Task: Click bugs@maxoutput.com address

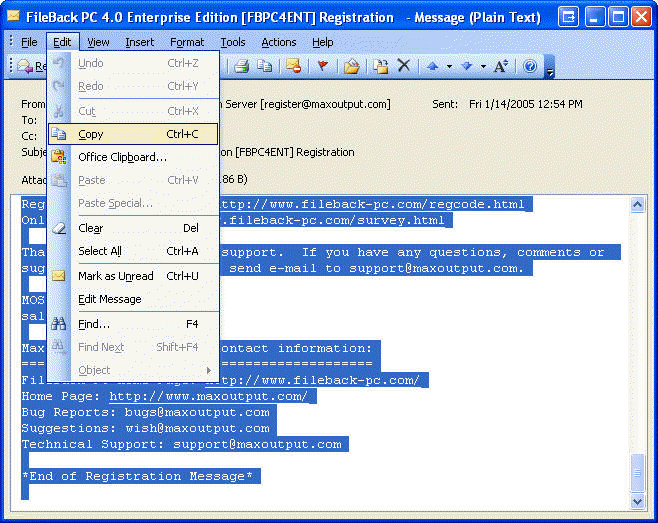Action: pyautogui.click(x=197, y=412)
